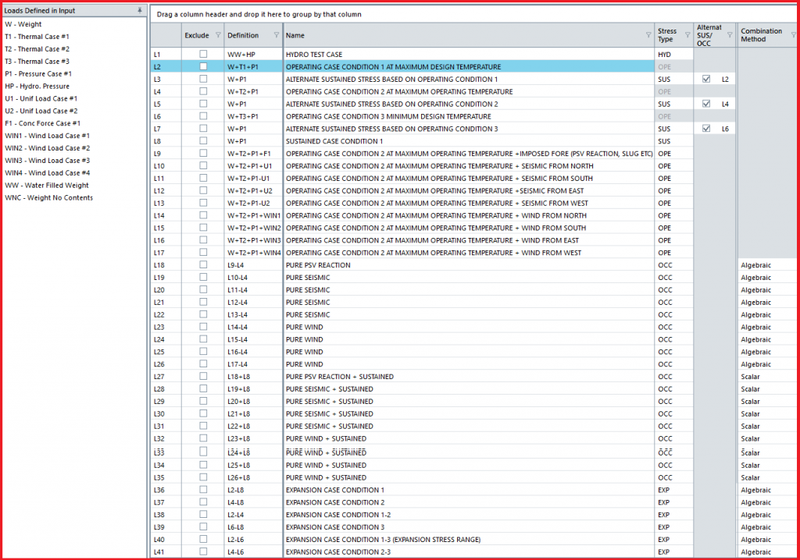
Task: Open the filter icon on Name column
Action: tap(647, 35)
